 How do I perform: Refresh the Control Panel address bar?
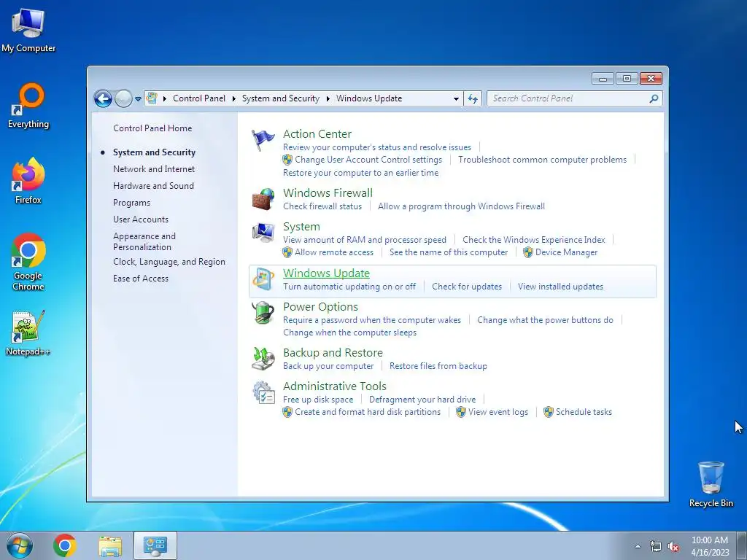tap(473, 98)
